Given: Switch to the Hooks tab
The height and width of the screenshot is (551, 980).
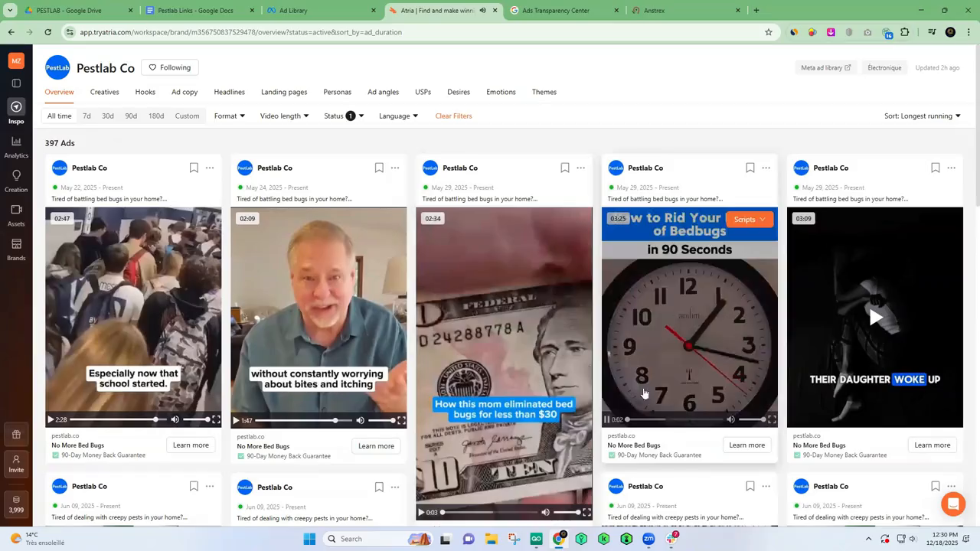Looking at the screenshot, I should click(x=145, y=92).
